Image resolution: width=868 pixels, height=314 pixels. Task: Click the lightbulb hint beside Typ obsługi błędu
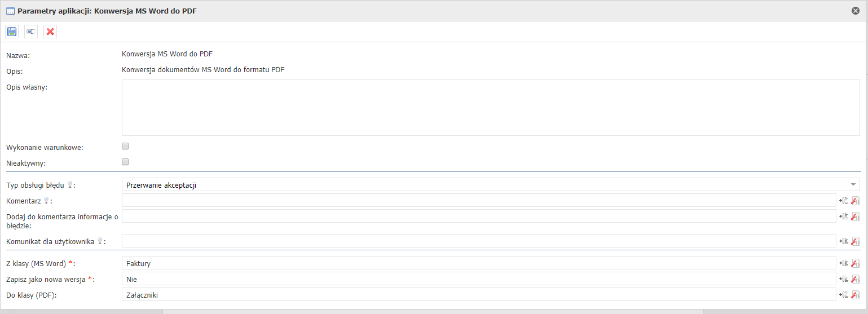[x=70, y=184]
